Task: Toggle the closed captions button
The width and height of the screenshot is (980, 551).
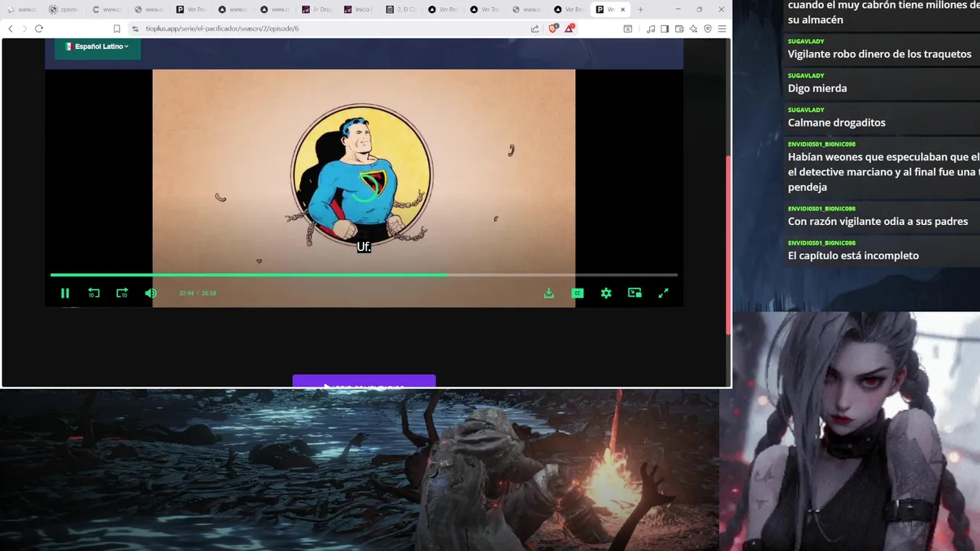Action: coord(578,293)
